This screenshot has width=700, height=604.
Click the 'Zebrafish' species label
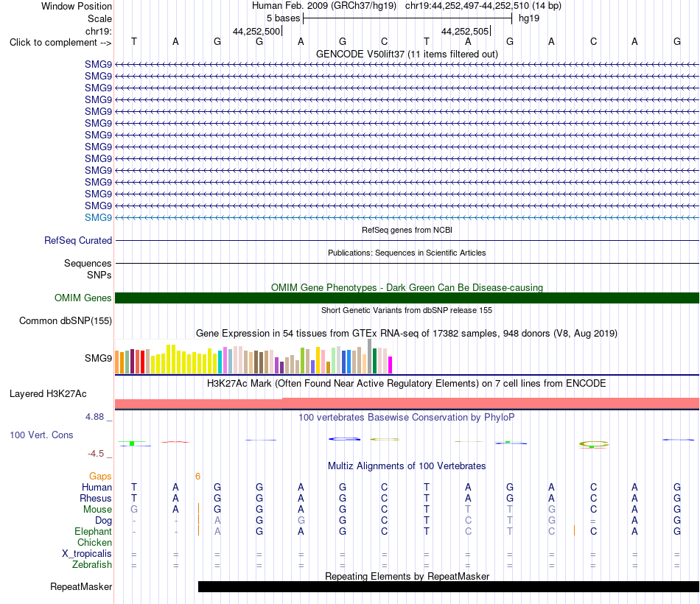pos(92,565)
